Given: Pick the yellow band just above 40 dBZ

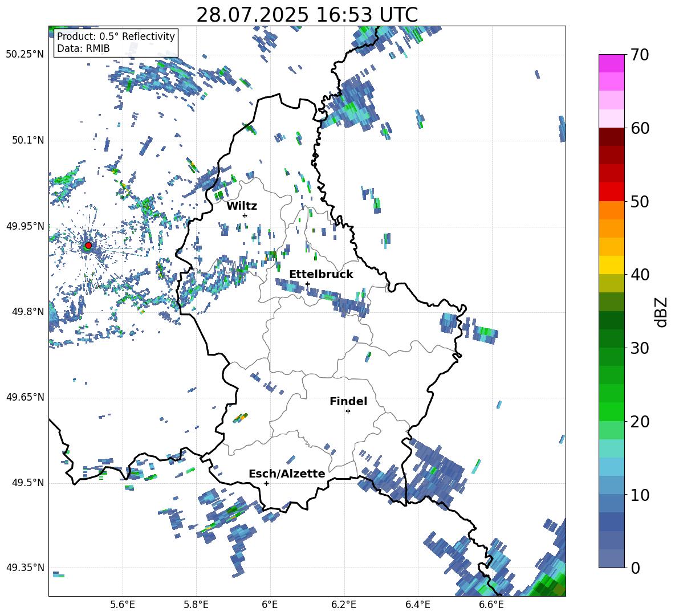Looking at the screenshot, I should (611, 265).
